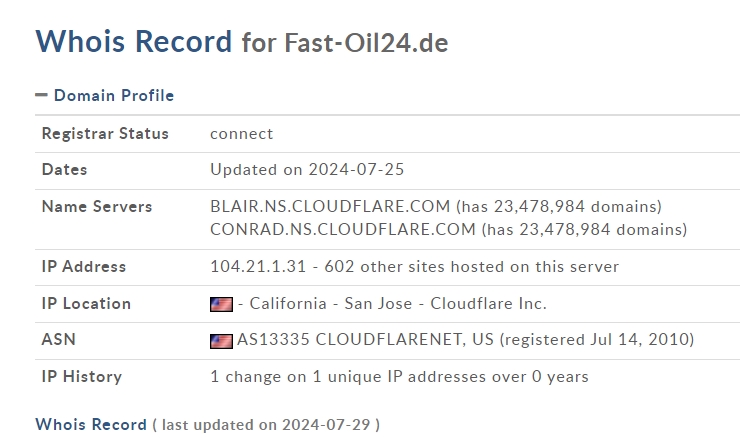Click the Whois Record section heading at bottom
Screen dimensions: 740x440
(91, 424)
